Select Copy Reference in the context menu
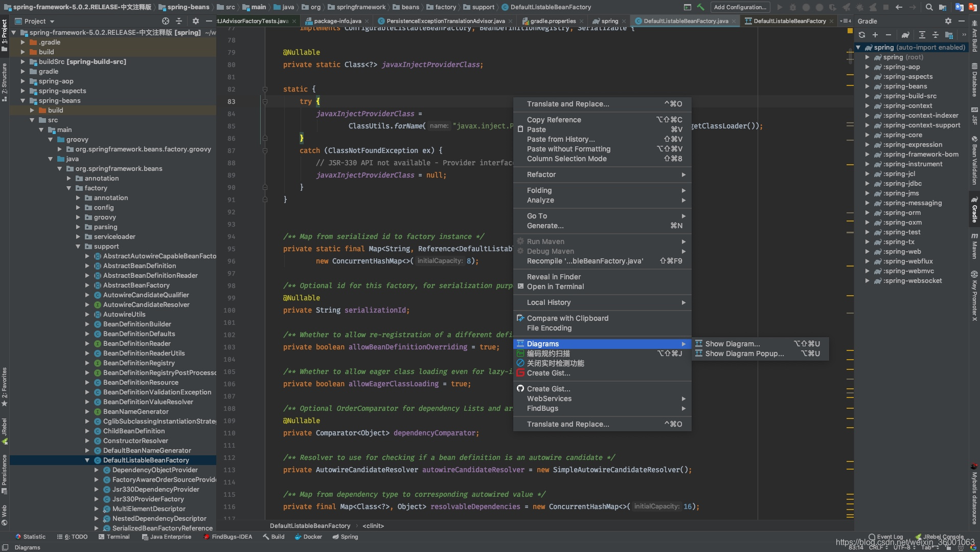 [602, 120]
